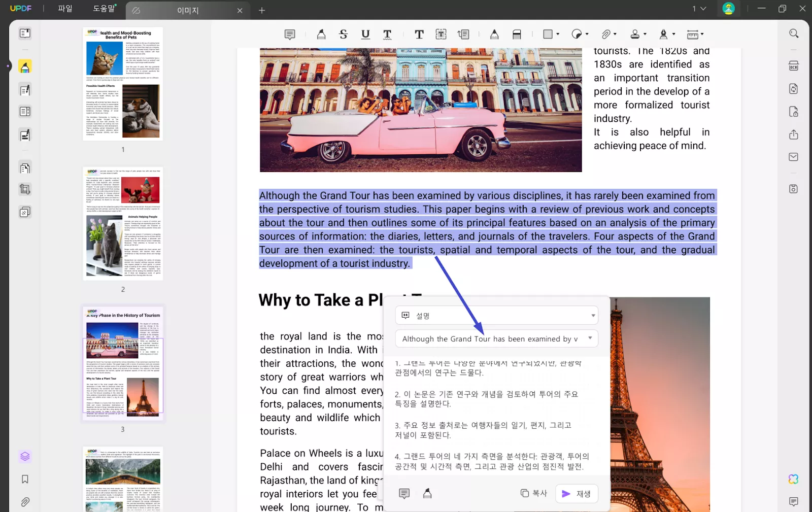Select the text box tool
Image resolution: width=812 pixels, height=512 pixels.
click(x=441, y=34)
